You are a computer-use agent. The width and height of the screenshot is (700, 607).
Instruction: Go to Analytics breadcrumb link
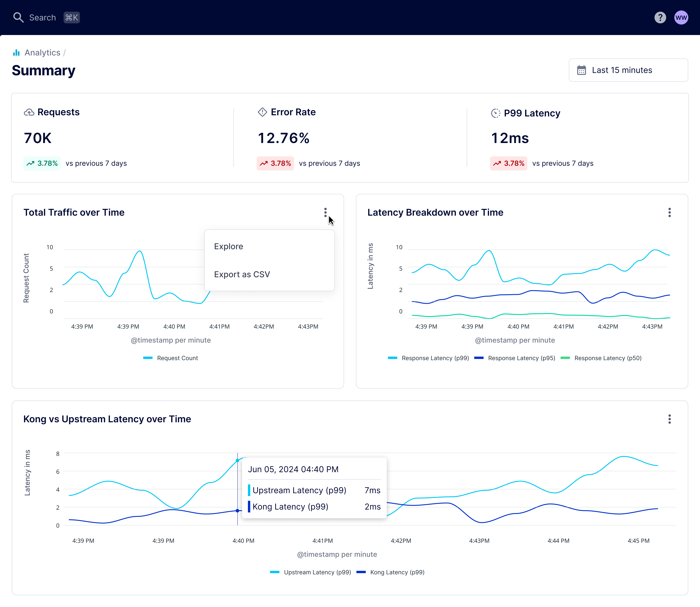coord(42,53)
